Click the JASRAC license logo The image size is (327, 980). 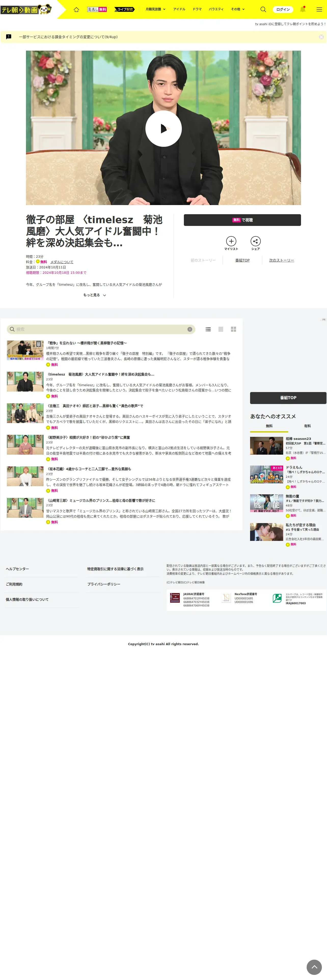(x=175, y=598)
